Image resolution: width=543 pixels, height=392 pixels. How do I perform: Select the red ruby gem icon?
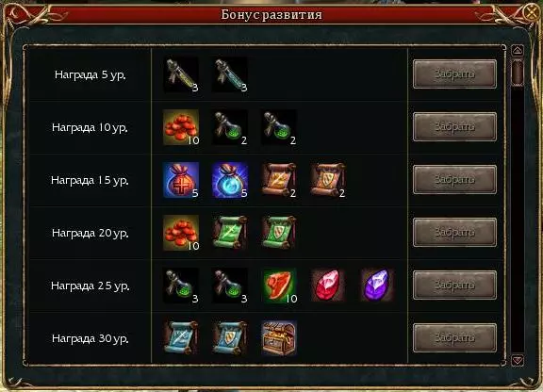328,285
